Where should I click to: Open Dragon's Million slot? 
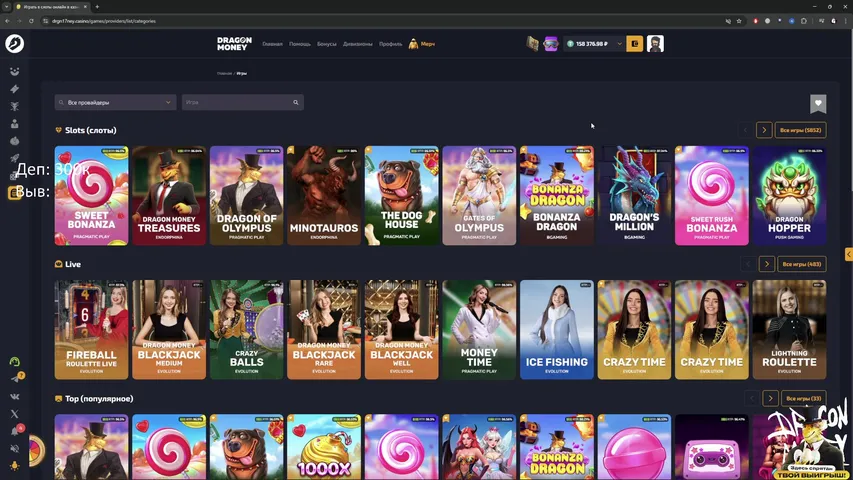click(x=634, y=195)
